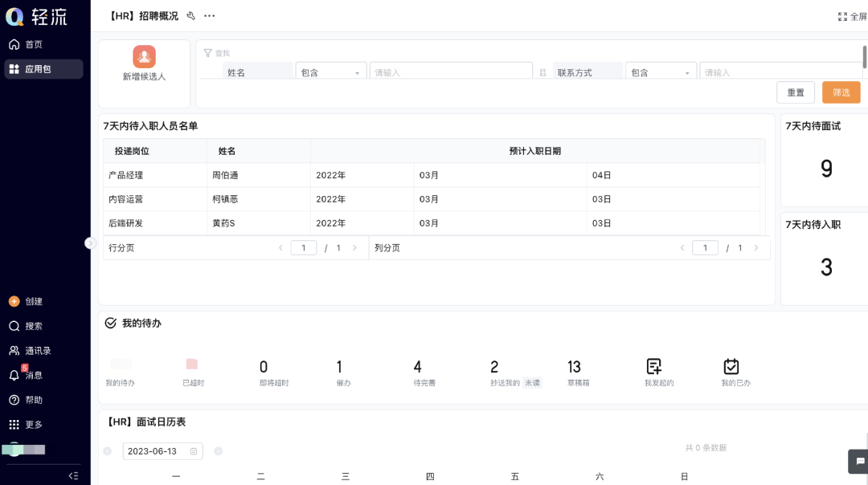Screen dimensions: 868x485
Task: Open the three-dot more options menu
Action: [x=209, y=16]
